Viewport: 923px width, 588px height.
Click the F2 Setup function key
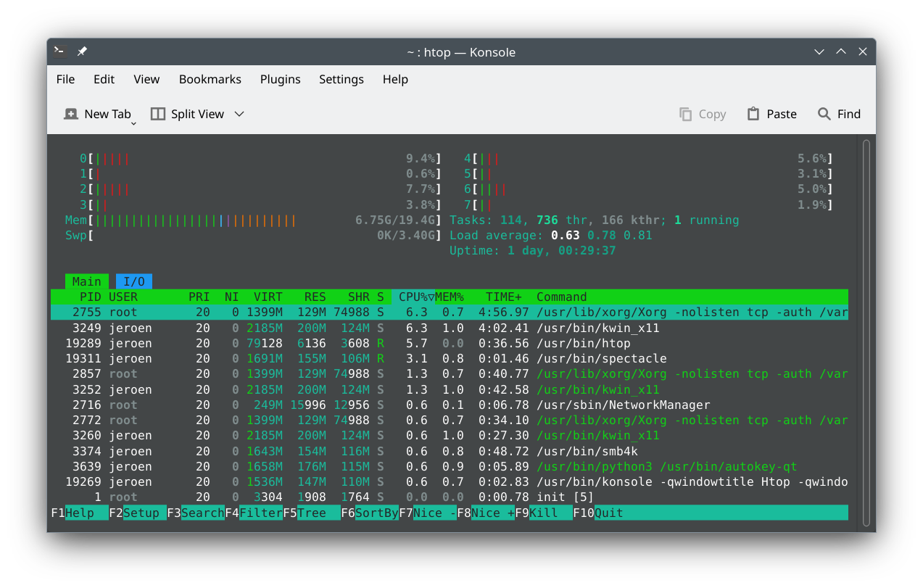138,513
